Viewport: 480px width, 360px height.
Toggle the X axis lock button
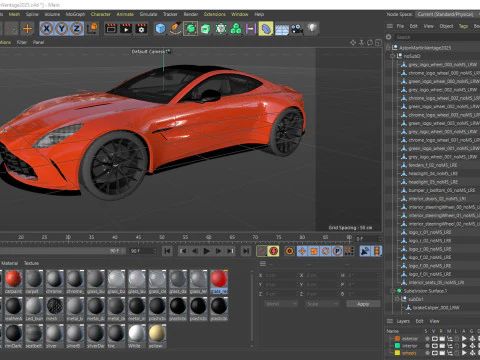pyautogui.click(x=47, y=29)
